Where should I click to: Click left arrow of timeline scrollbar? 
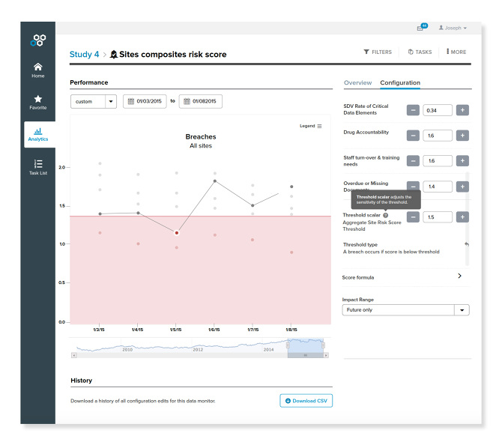click(x=74, y=355)
